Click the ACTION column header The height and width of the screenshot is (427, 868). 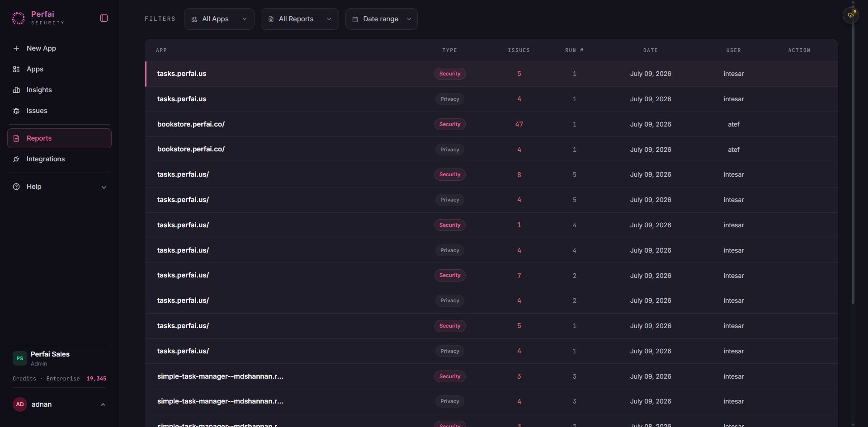(799, 50)
